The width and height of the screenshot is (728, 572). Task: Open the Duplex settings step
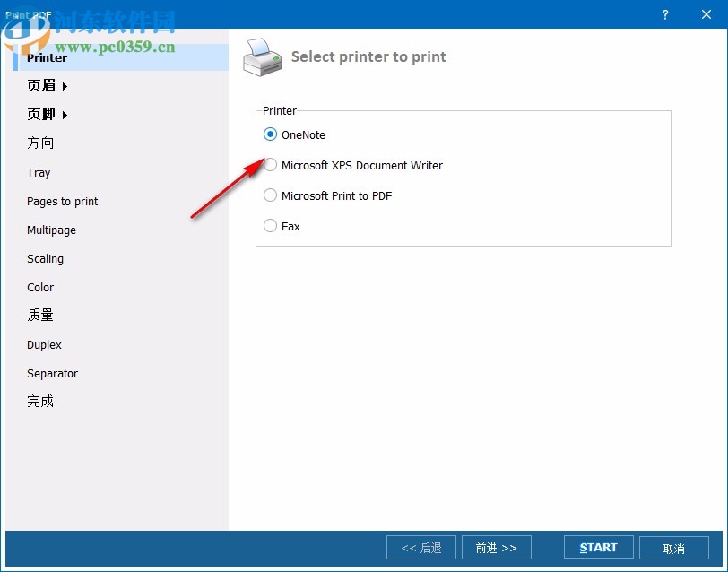44,345
